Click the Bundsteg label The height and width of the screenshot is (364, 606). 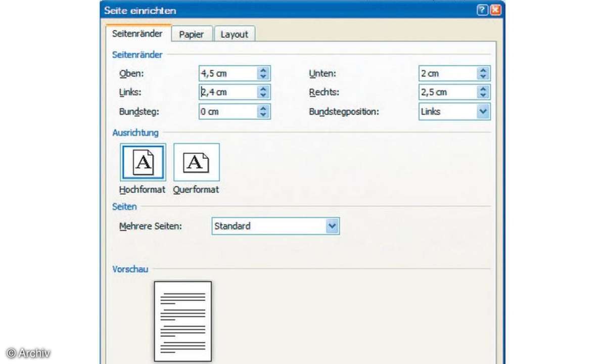(x=139, y=112)
